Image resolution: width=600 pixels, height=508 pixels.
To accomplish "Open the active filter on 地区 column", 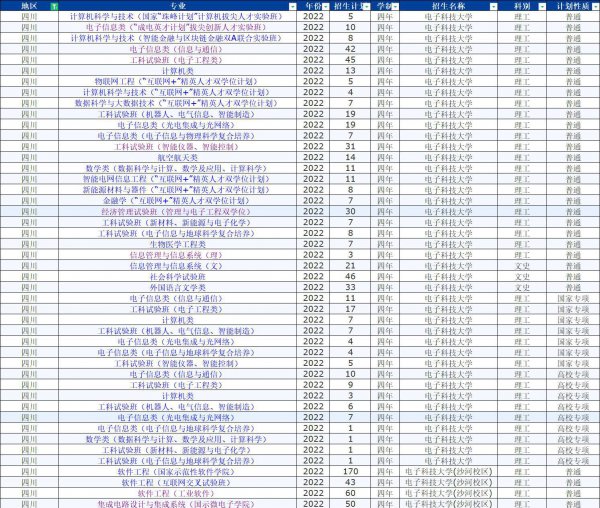I will (x=53, y=6).
